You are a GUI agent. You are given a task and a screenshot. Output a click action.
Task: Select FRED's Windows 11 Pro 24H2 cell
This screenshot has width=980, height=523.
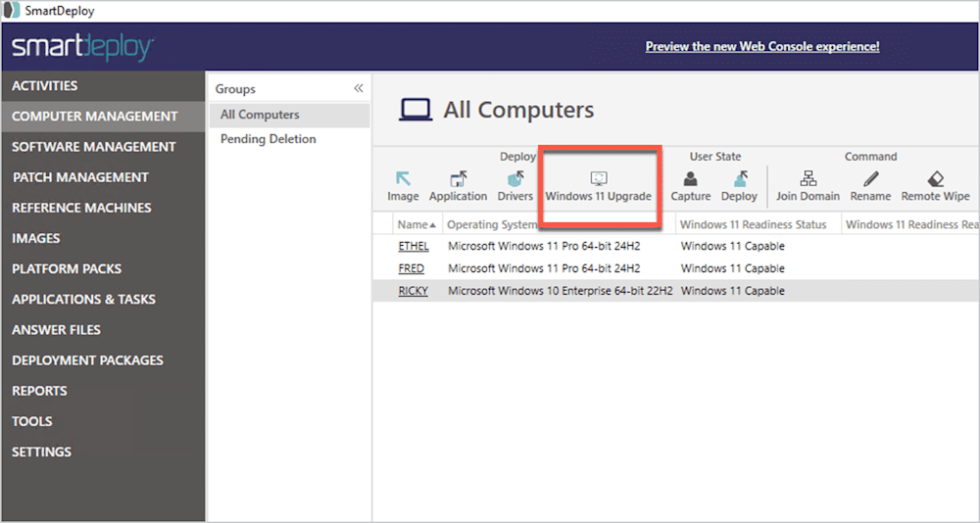pyautogui.click(x=544, y=268)
